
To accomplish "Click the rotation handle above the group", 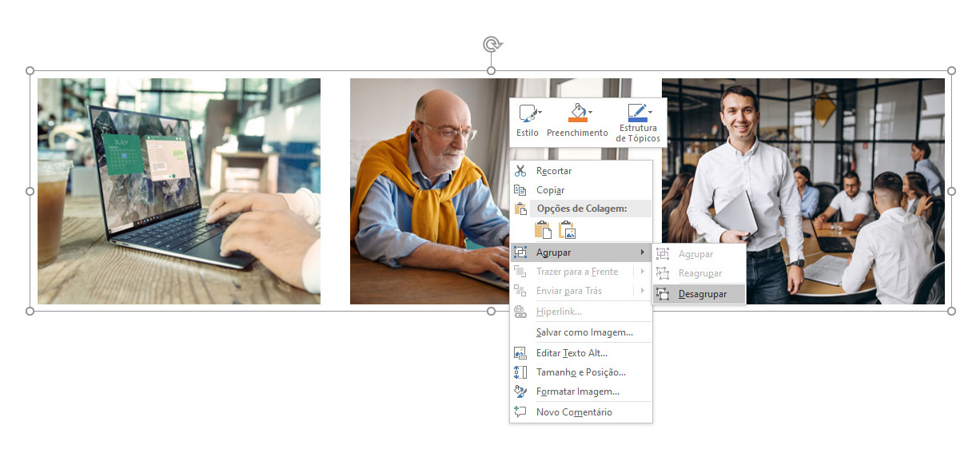I will point(492,44).
